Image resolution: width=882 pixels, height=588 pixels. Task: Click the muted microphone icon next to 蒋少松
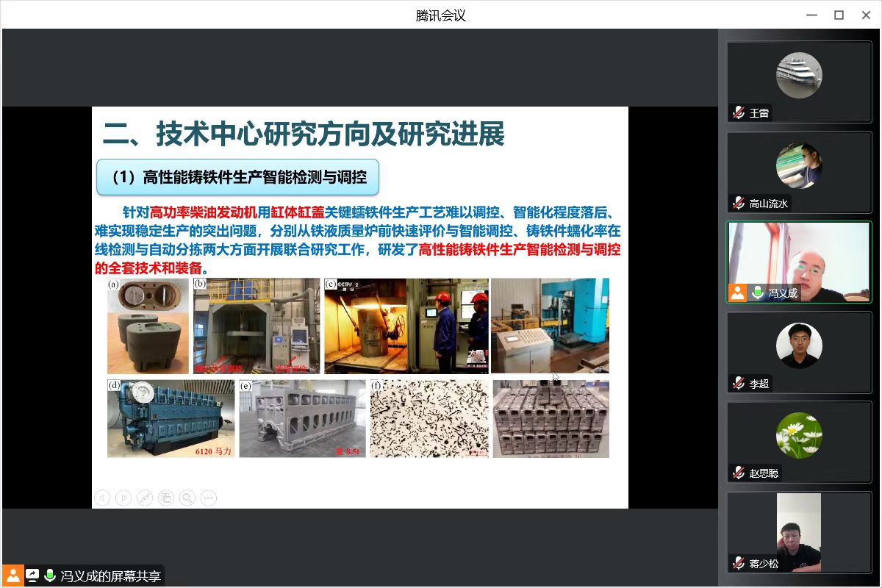(x=739, y=564)
